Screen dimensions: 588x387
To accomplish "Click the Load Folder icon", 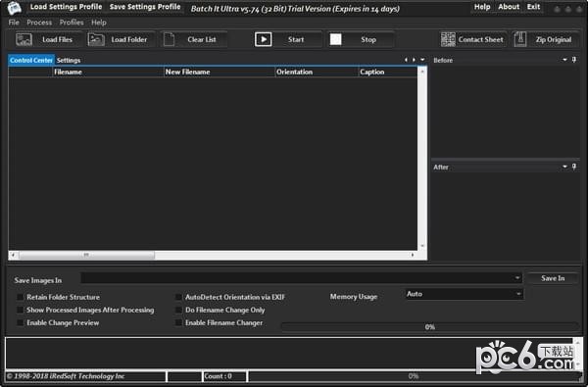I will tap(96, 39).
